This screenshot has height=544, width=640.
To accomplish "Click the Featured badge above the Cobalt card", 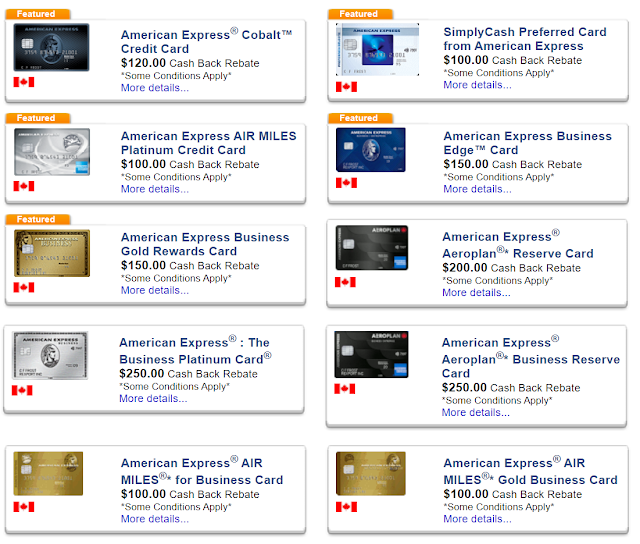I will coord(38,14).
